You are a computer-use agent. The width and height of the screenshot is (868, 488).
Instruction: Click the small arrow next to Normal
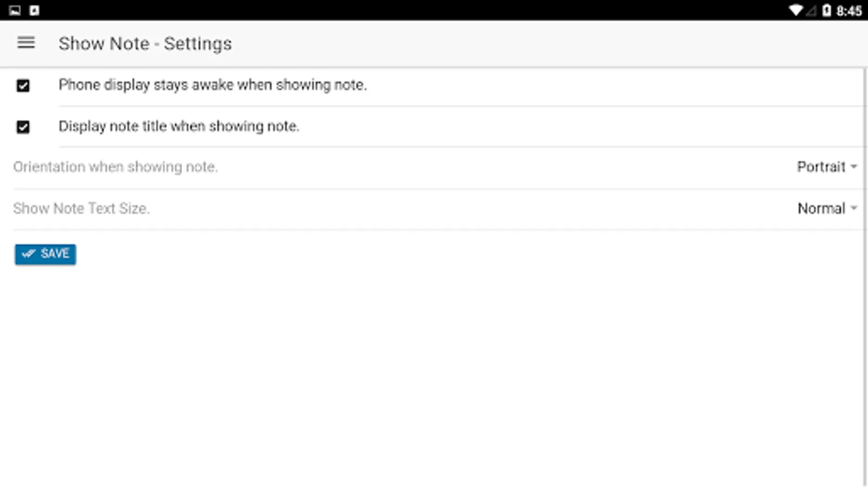coord(854,208)
